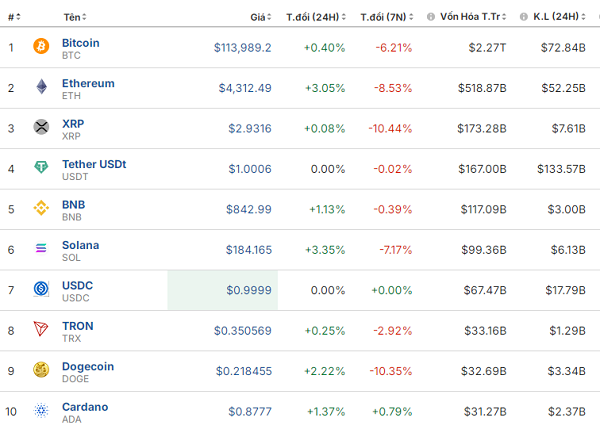Viewport: 600px width, 429px height.
Task: Click the BNB yellow logo icon
Action: pos(41,208)
